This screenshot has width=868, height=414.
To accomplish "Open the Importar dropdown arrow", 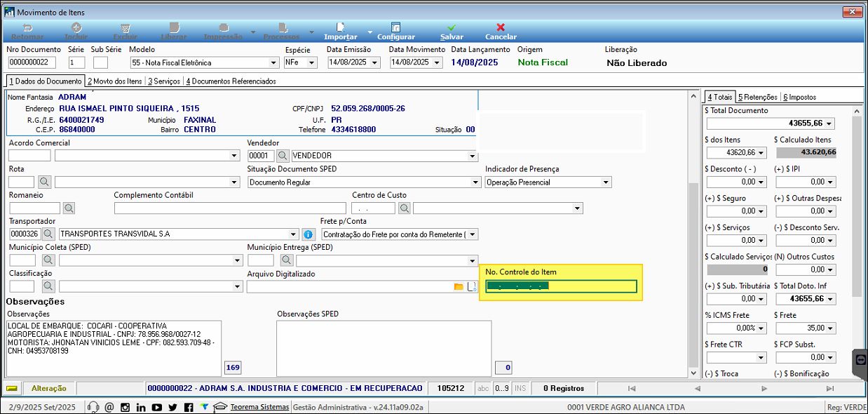I will click(370, 33).
